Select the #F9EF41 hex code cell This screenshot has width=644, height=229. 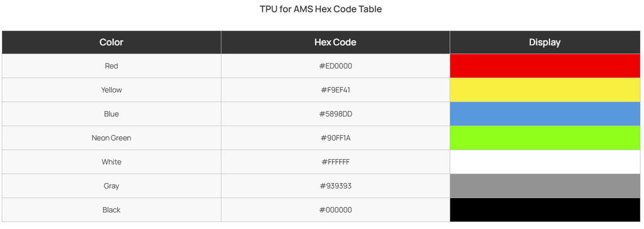click(336, 89)
